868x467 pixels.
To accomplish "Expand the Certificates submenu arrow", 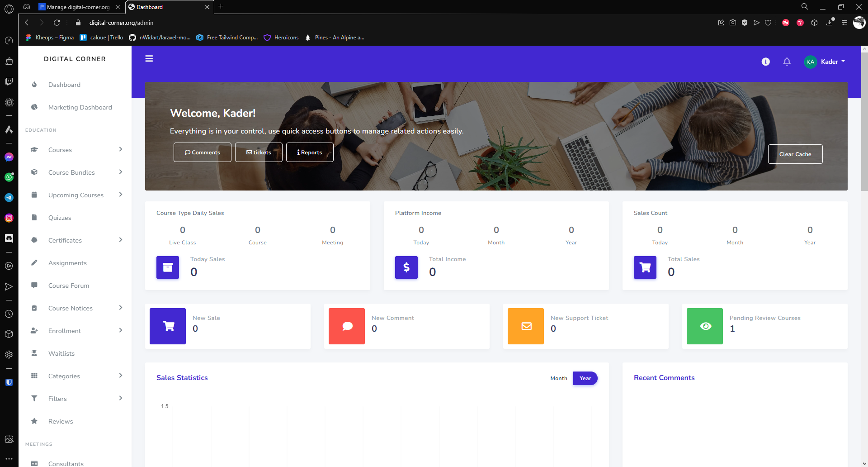I will (x=121, y=240).
